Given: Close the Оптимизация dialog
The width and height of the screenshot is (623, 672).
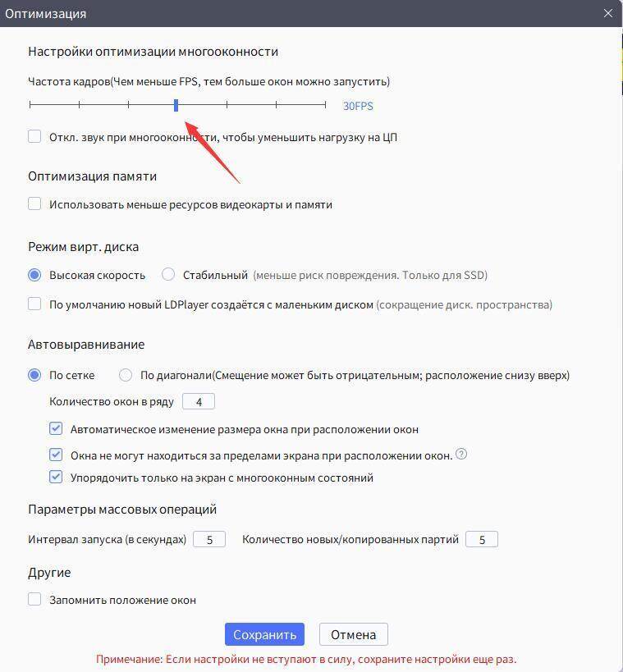Looking at the screenshot, I should (608, 13).
